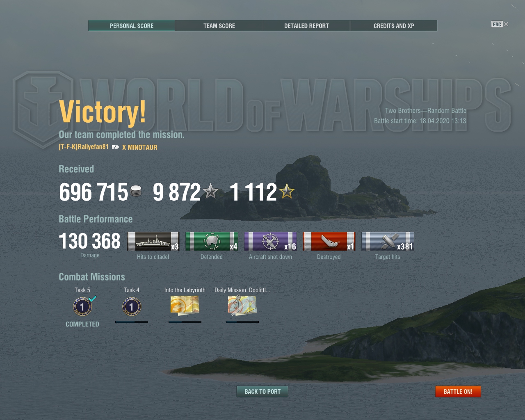This screenshot has width=525, height=420.
Task: Click the silver XP star icon
Action: coord(211,191)
